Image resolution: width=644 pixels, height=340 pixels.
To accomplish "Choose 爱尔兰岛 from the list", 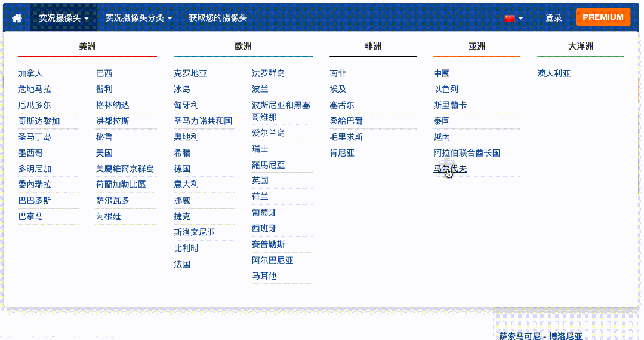I will (268, 133).
